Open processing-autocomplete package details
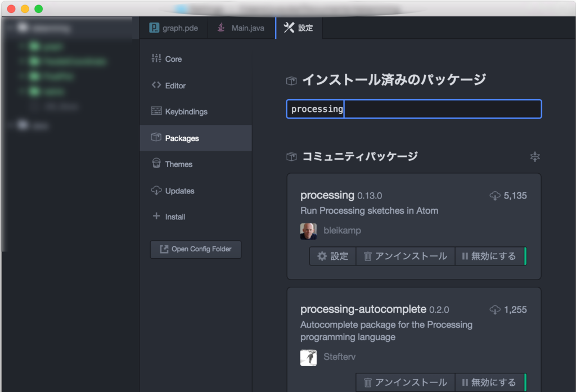576x392 pixels. click(363, 309)
